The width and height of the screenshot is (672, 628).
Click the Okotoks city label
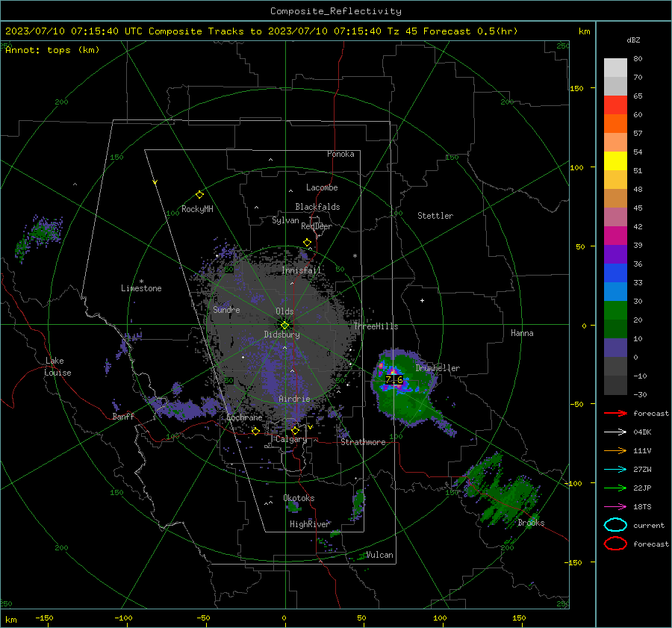299,497
